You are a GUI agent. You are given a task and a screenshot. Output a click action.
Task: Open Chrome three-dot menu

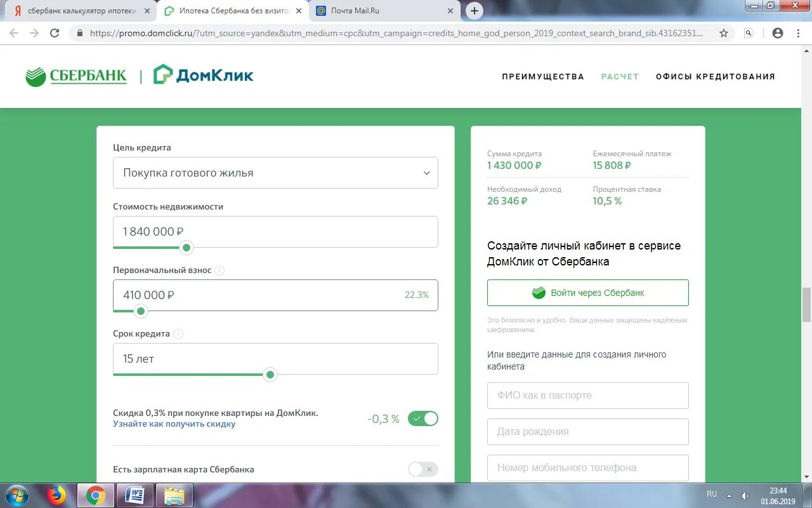point(799,33)
